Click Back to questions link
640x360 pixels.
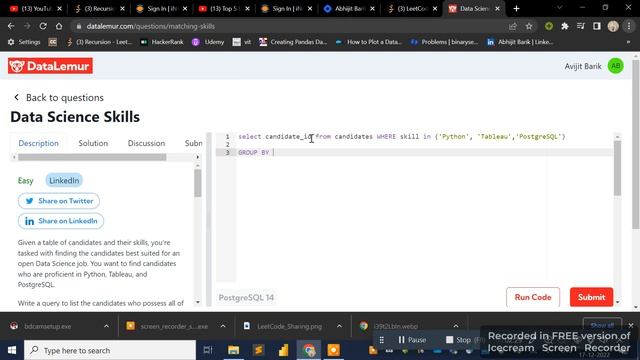(59, 98)
